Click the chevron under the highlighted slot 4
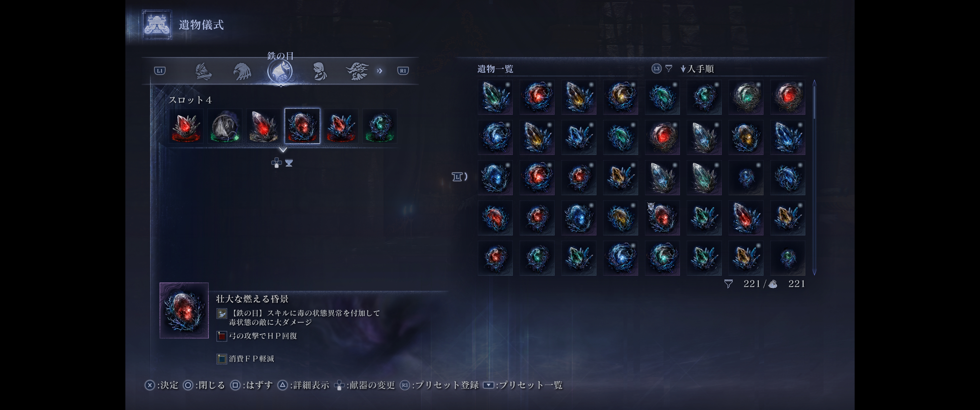The image size is (980, 410). 283,150
